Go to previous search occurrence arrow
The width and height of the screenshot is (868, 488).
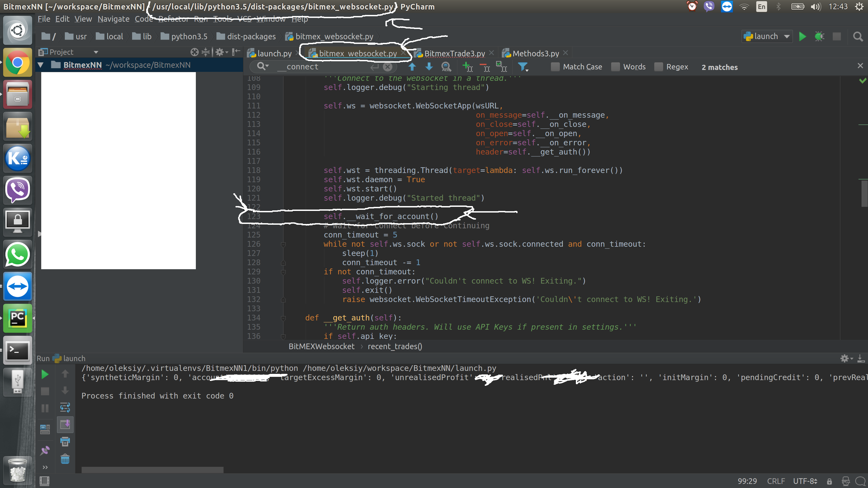pyautogui.click(x=412, y=67)
